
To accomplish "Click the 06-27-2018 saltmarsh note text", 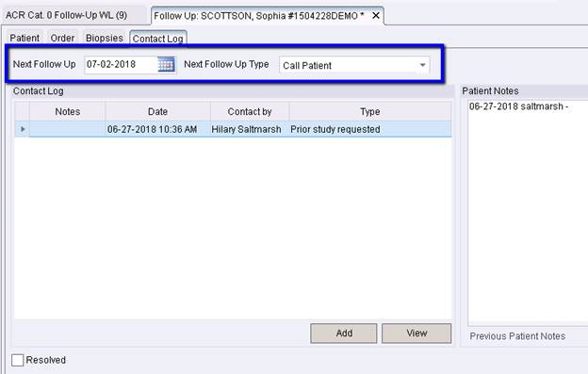I will coord(518,106).
